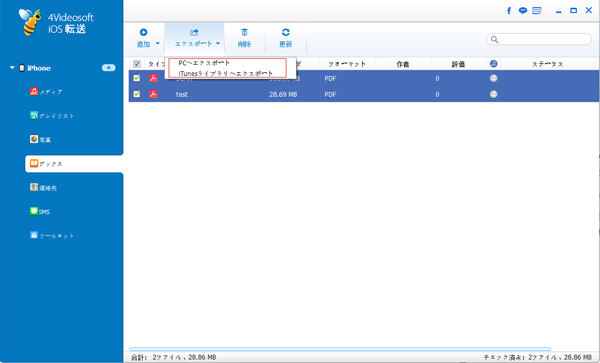Click the 合計: 2ファイル status bar text
Screen dimensions: 600x363
174,357
